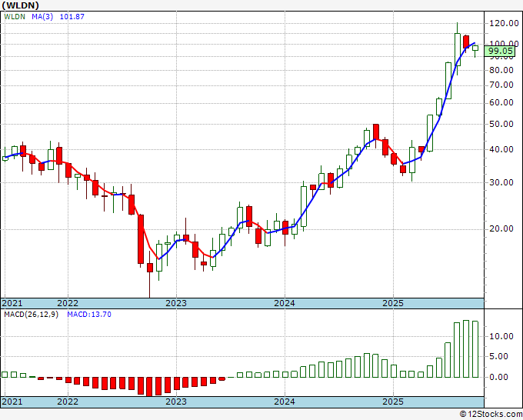The image size is (523, 420).
Task: Click 2023 on the price chart timeline
Action: [176, 303]
